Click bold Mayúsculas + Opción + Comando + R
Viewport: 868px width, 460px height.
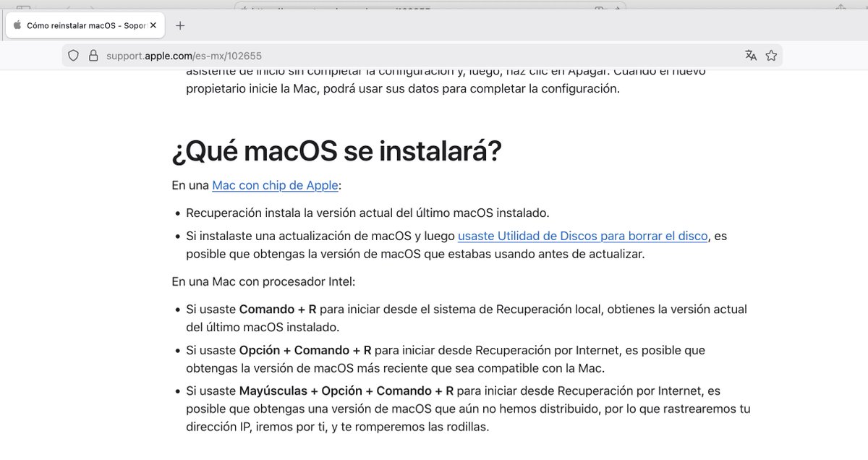coord(346,391)
